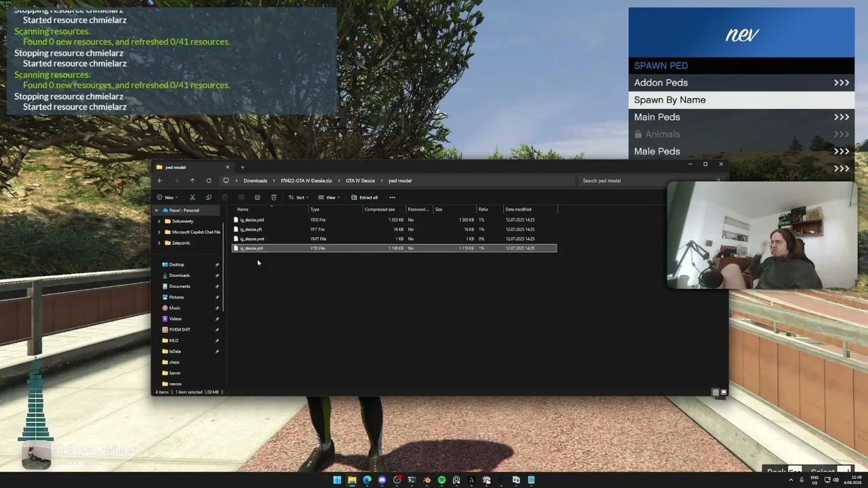Image resolution: width=868 pixels, height=488 pixels.
Task: Close the ped model tab
Action: coord(228,167)
